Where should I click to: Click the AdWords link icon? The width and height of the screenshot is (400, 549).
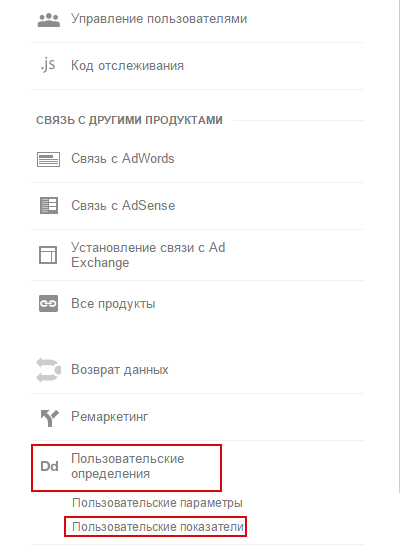pos(48,159)
